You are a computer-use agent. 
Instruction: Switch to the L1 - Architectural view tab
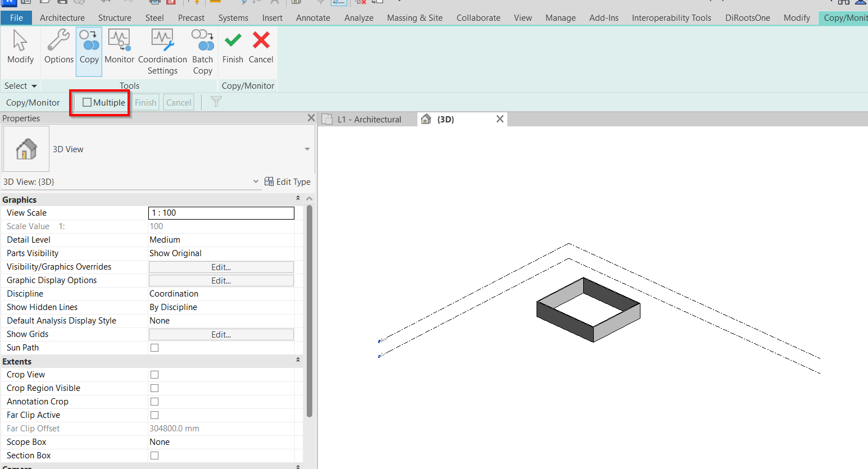369,120
